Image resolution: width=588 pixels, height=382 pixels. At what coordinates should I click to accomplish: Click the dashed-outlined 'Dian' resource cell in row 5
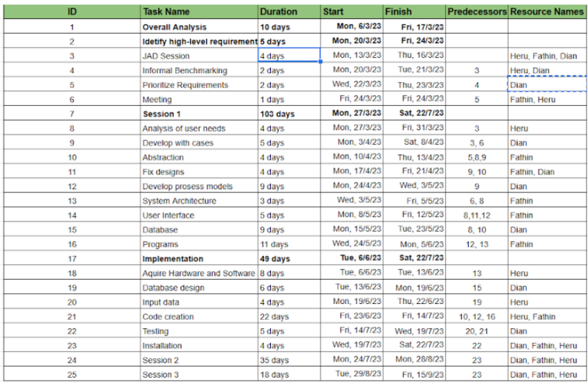click(x=547, y=84)
